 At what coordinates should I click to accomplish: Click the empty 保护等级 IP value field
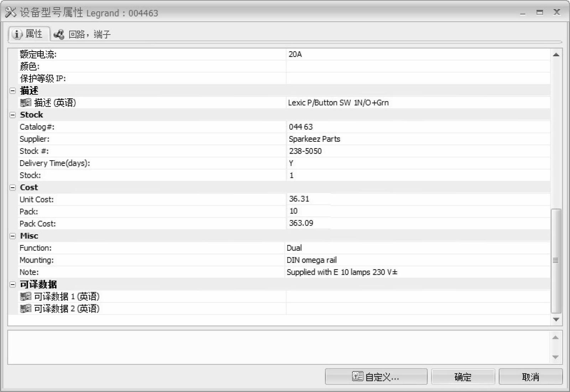[418, 78]
